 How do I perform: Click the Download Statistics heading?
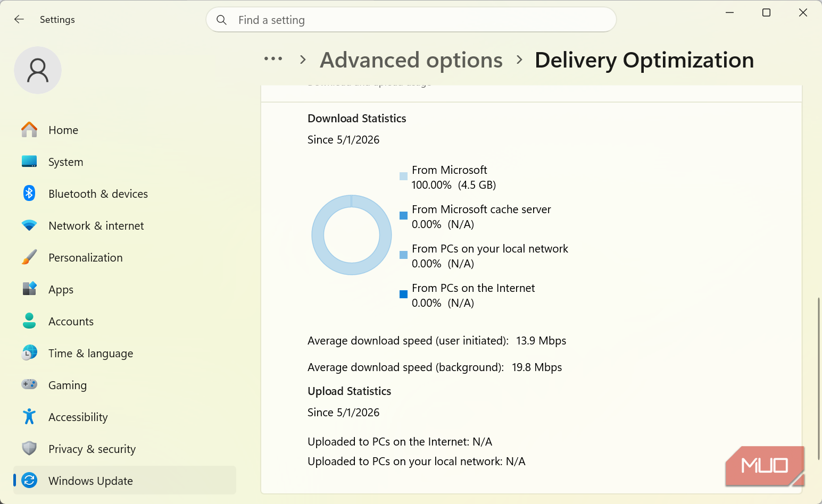(357, 119)
